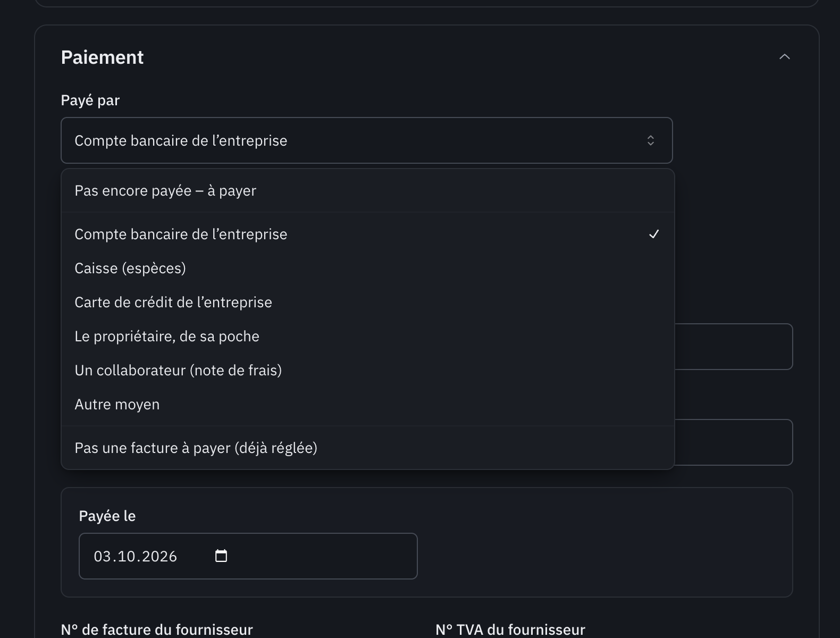The height and width of the screenshot is (638, 840).
Task: Collapse the Paiement section chevron
Action: click(784, 57)
